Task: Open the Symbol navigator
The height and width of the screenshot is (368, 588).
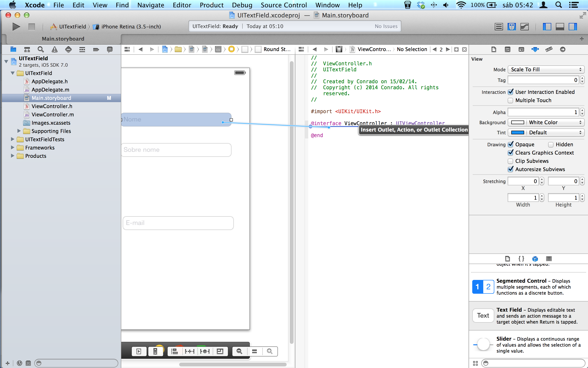Action: 27,49
